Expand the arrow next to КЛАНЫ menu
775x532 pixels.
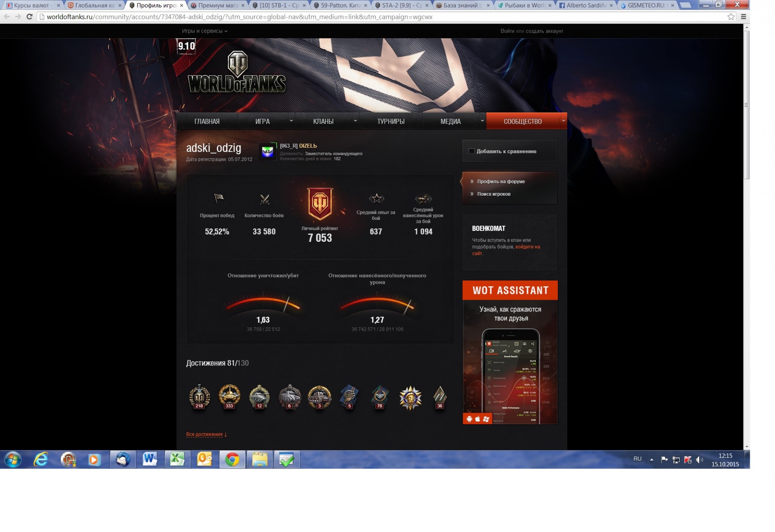[355, 121]
